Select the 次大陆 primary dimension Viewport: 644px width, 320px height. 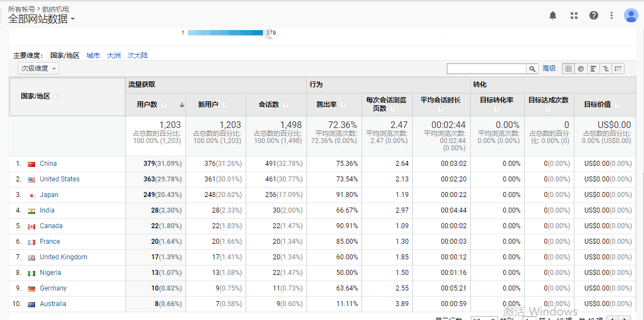(138, 56)
